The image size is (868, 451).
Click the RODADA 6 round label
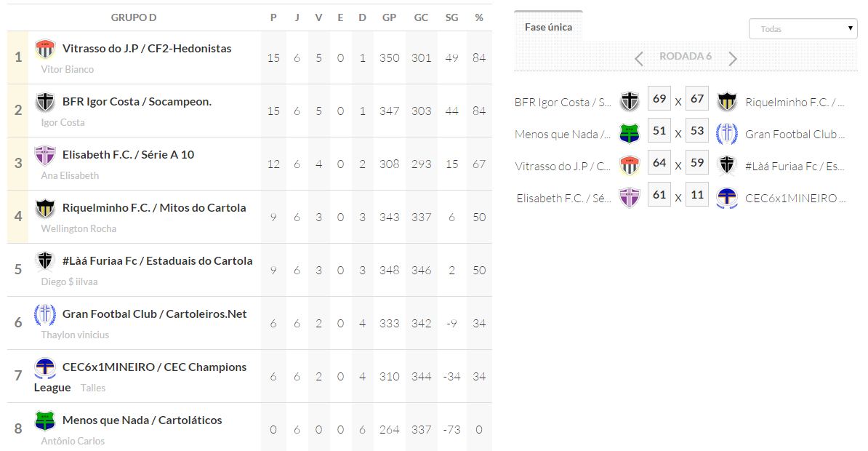point(686,57)
